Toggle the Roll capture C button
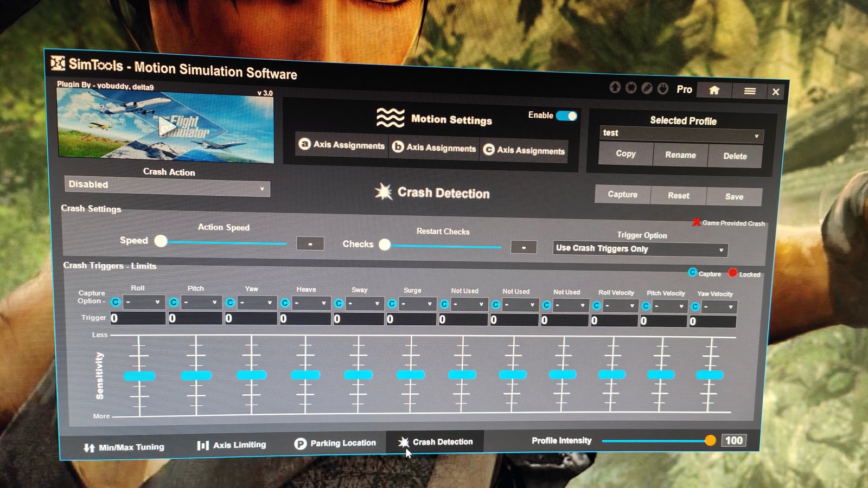The image size is (868, 488). click(116, 302)
